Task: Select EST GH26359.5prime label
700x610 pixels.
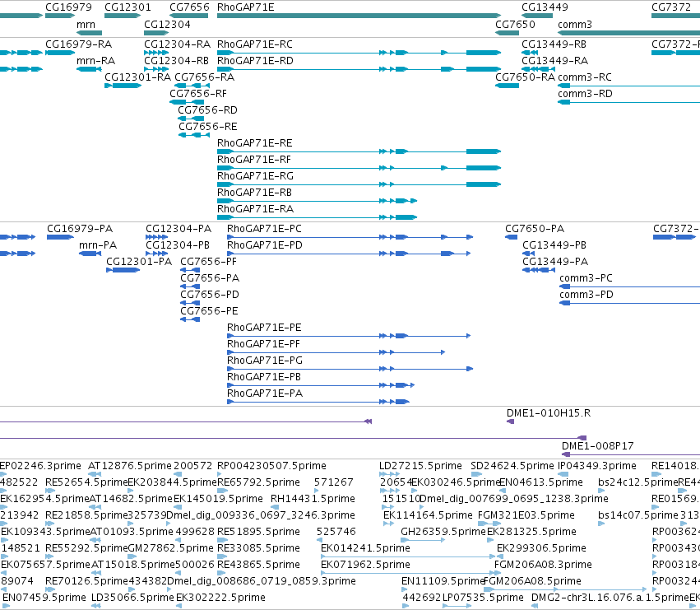Action: 443,532
